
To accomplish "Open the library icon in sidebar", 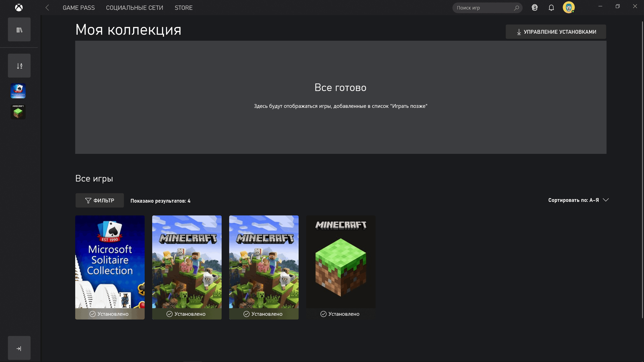I will tap(19, 29).
